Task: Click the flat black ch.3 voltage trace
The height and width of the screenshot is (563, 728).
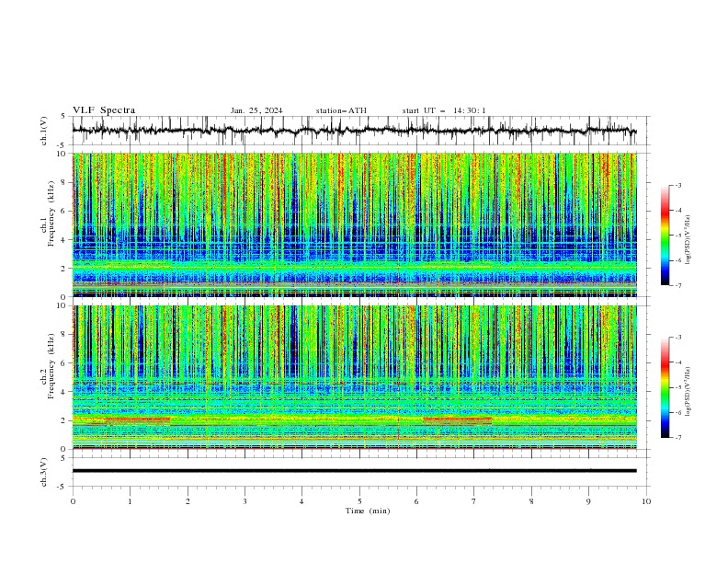Action: [354, 471]
